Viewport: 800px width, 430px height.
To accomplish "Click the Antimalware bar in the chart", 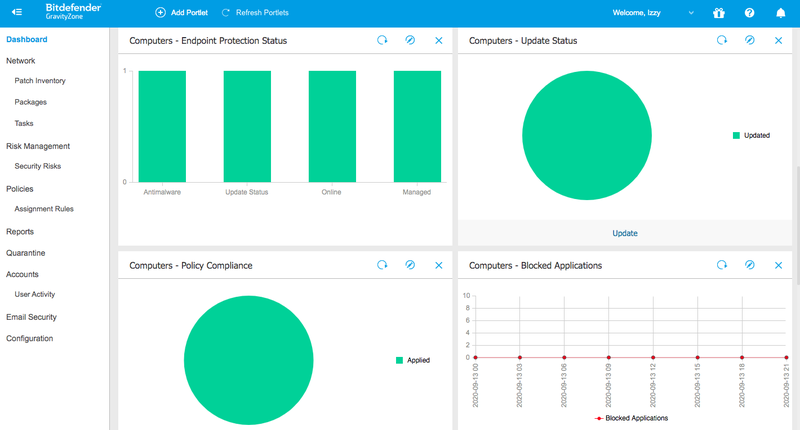I will tap(162, 127).
